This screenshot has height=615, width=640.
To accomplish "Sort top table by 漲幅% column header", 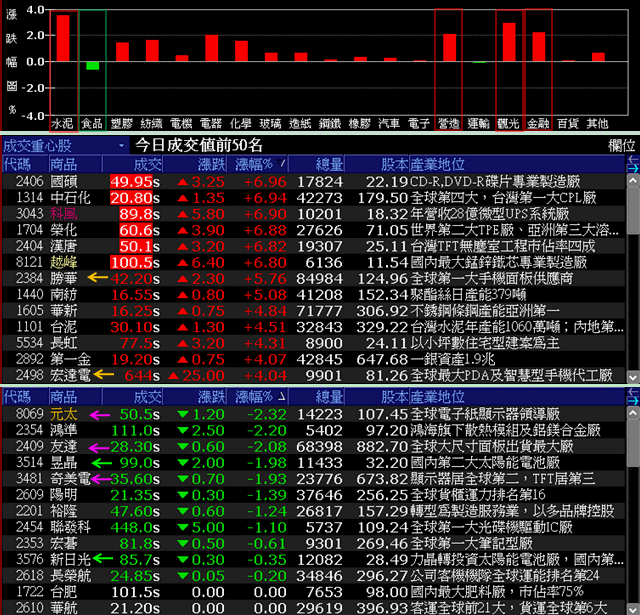I will coord(258,164).
